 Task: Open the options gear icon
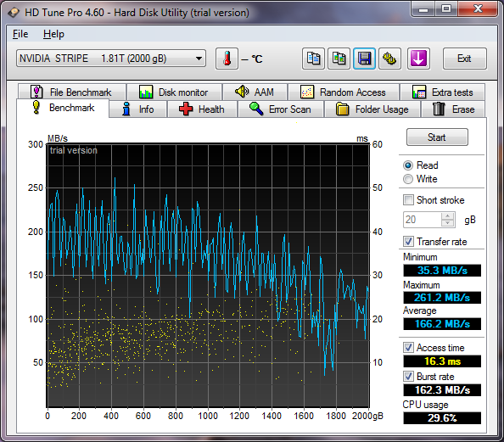click(390, 59)
